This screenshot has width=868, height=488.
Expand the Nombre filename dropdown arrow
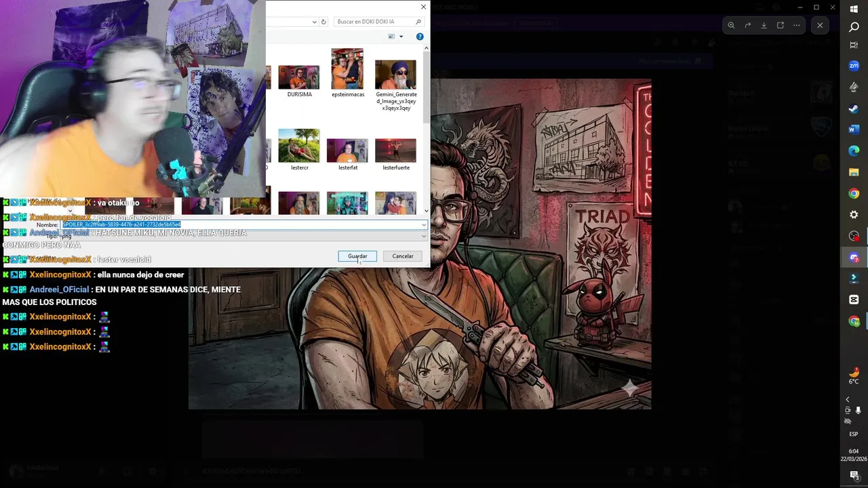(424, 225)
